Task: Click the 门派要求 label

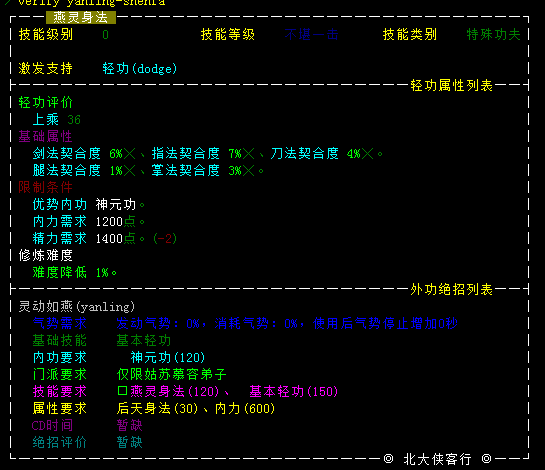Action: coord(60,375)
